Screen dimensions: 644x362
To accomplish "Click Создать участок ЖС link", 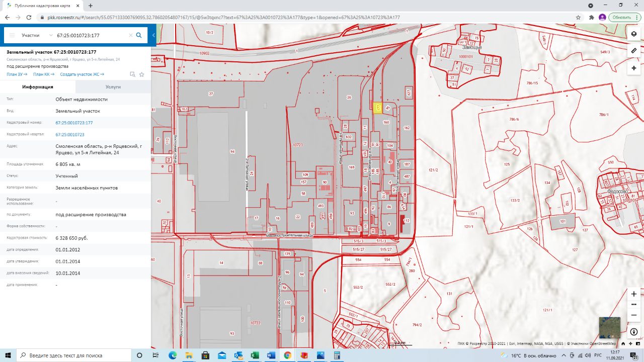I will 82,74.
